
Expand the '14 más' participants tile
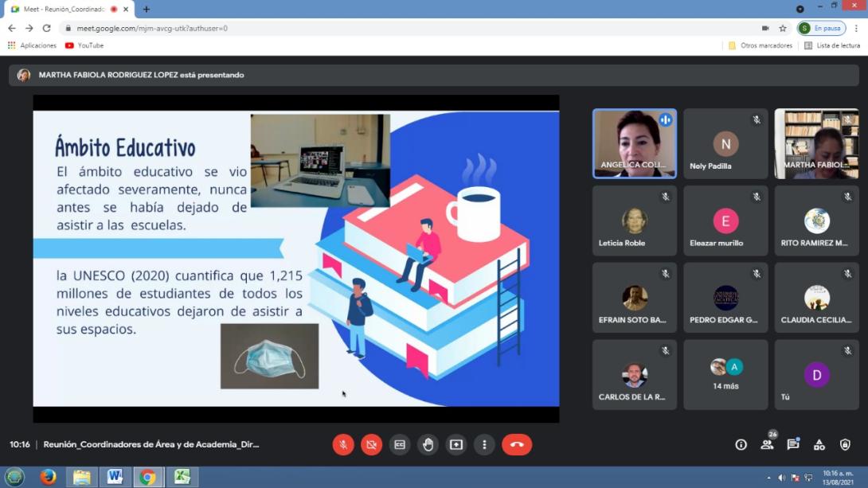(725, 374)
